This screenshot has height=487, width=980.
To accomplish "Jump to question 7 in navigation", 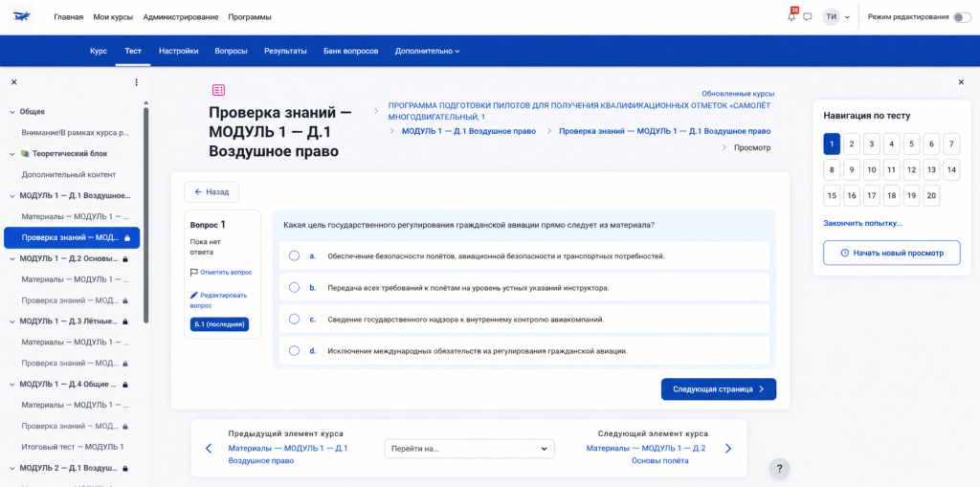I will pos(951,144).
